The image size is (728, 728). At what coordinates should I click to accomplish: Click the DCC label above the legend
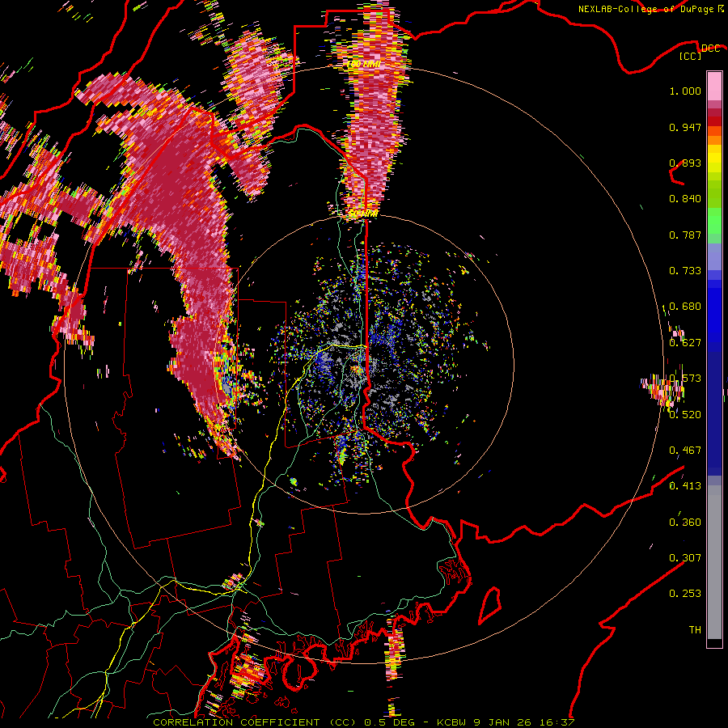710,49
